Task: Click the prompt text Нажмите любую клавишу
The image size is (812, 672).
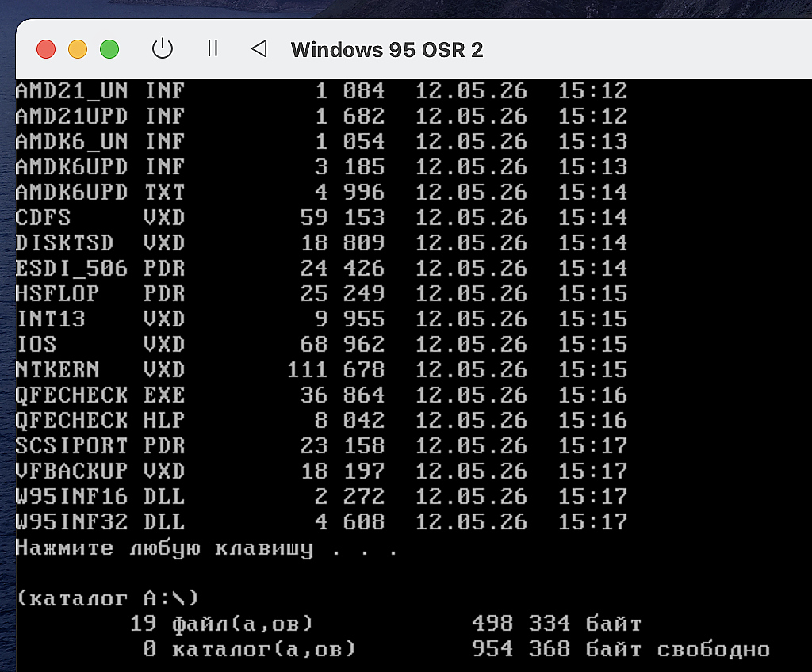Action: point(165,548)
